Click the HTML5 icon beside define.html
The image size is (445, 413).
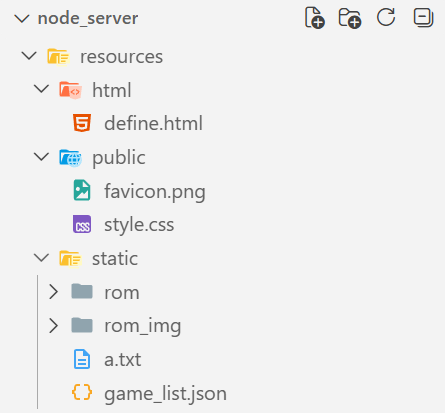pyautogui.click(x=82, y=123)
